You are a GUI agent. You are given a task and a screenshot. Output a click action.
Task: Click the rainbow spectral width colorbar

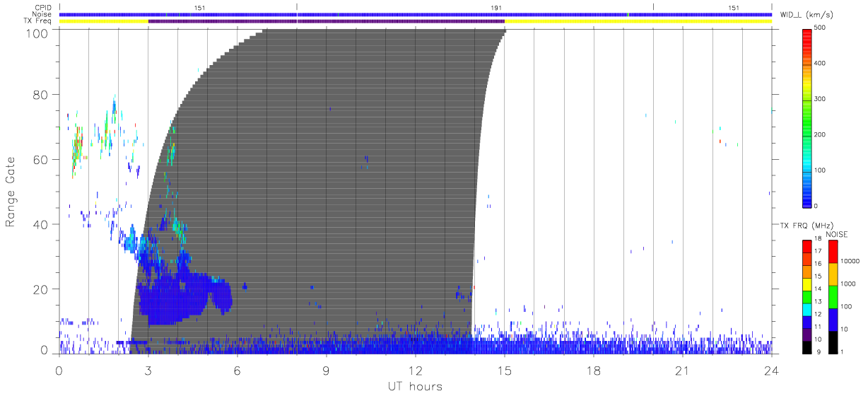[x=807, y=118]
